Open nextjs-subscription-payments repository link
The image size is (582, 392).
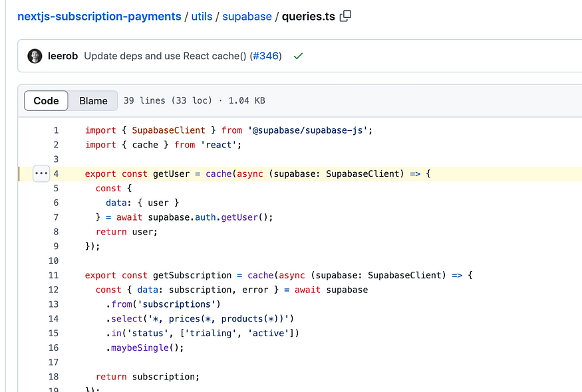(100, 17)
